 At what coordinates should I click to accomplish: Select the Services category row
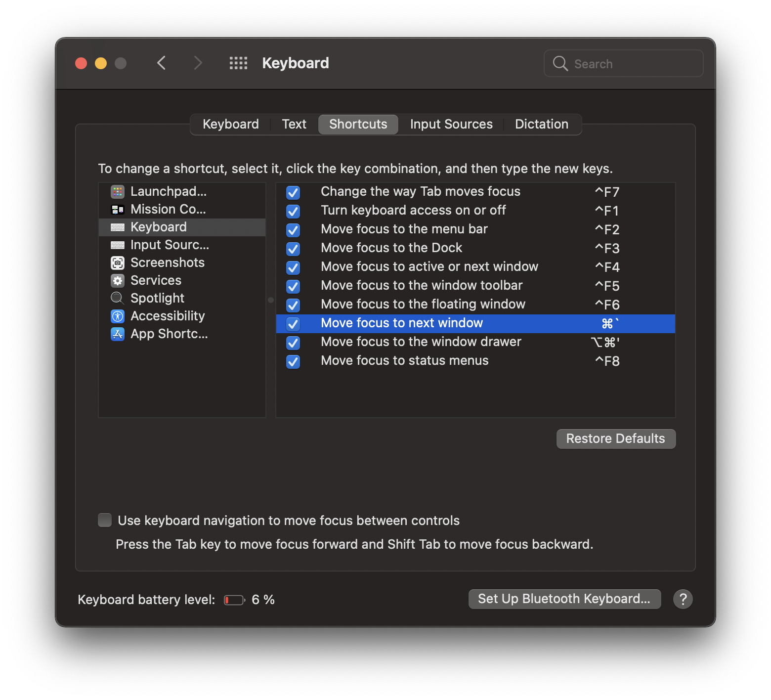[182, 280]
